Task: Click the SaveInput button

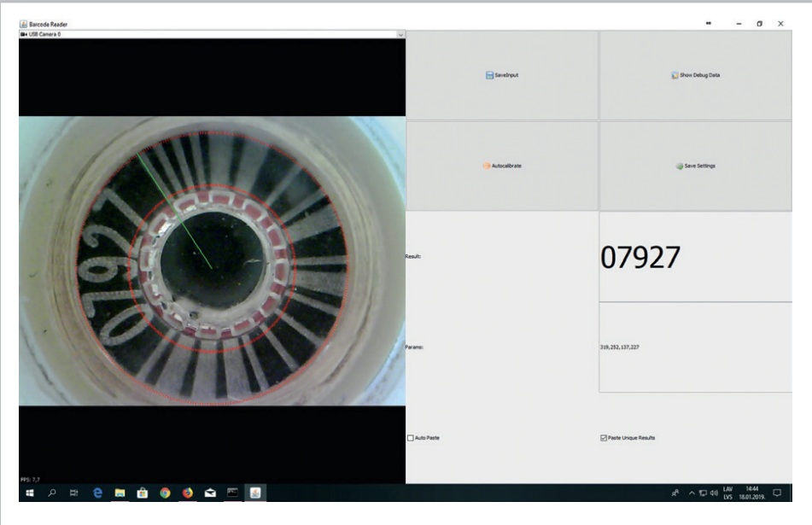Action: pos(502,75)
